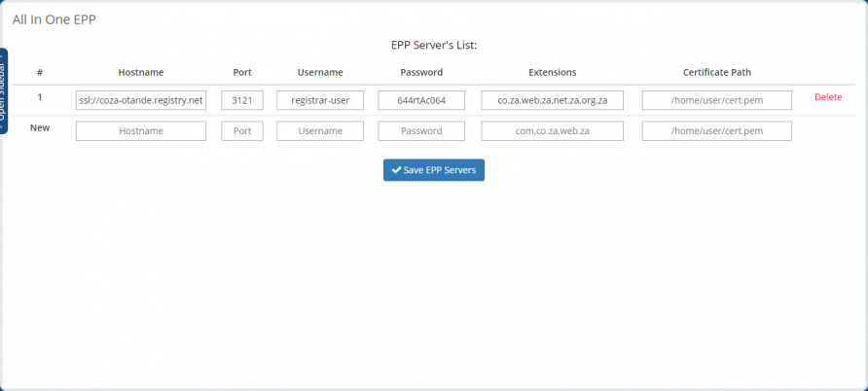The height and width of the screenshot is (391, 868).
Task: Click the EPP Server's List heading
Action: (433, 45)
